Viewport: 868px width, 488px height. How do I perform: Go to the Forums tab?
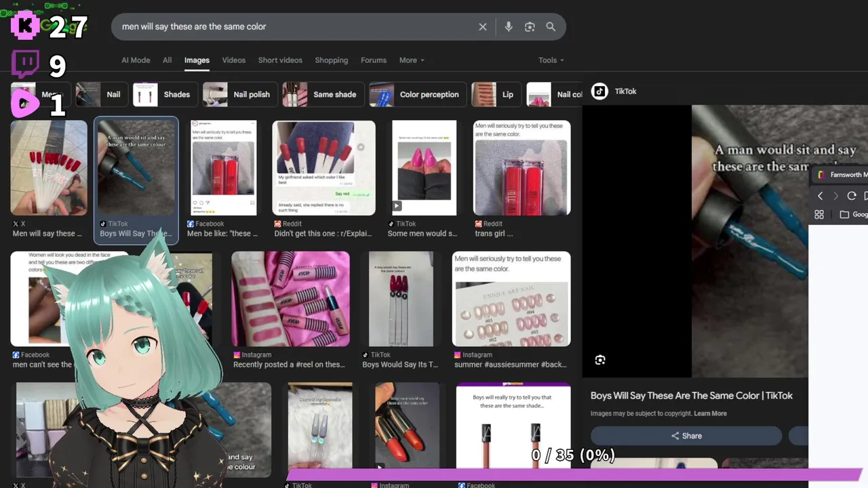(374, 60)
